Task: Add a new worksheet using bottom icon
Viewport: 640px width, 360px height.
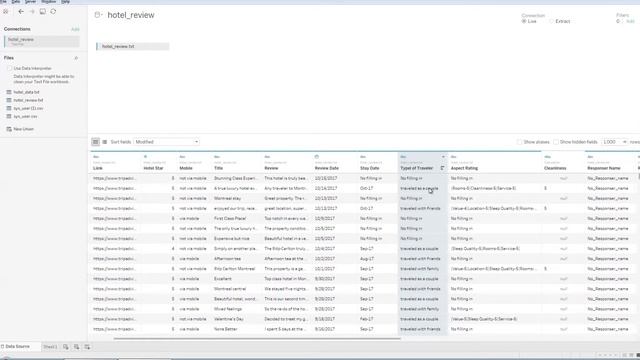Action: 66,347
